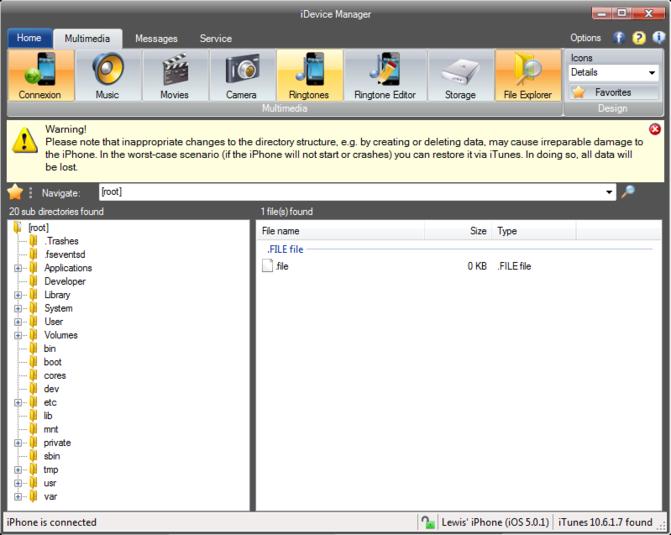Click iTunes 10.6.1.7 found status entry

605,522
